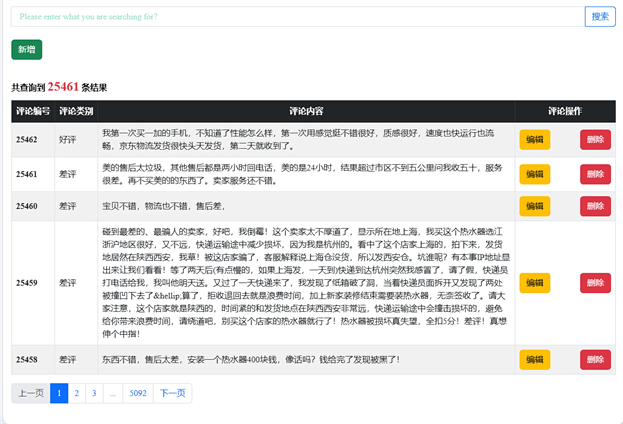
Task: Focus the search input field
Action: (x=297, y=17)
